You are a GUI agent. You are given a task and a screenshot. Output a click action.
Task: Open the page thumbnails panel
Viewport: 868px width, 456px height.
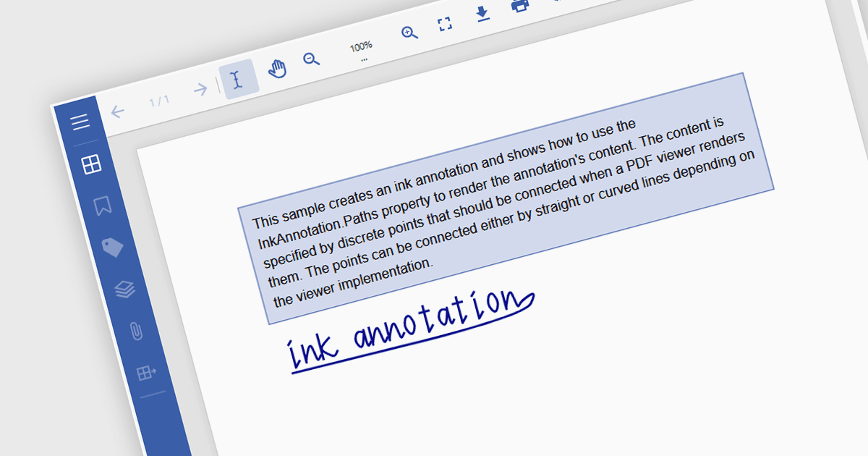(92, 164)
